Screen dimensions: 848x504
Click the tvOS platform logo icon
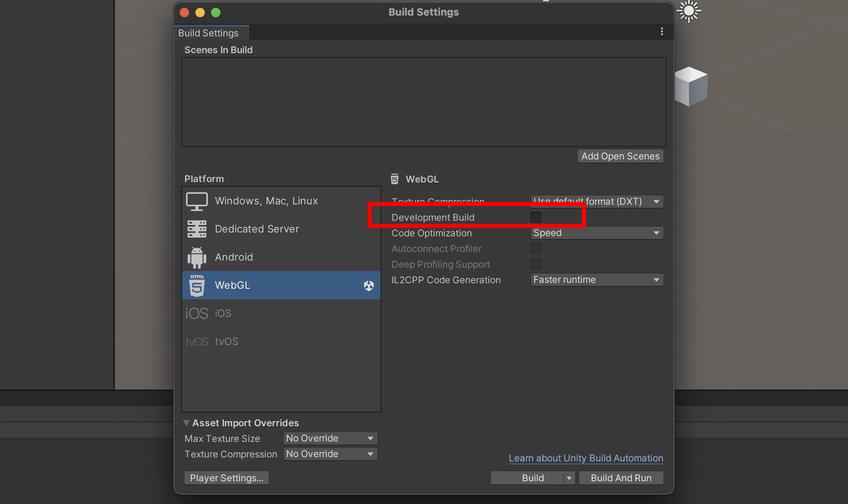tap(197, 341)
